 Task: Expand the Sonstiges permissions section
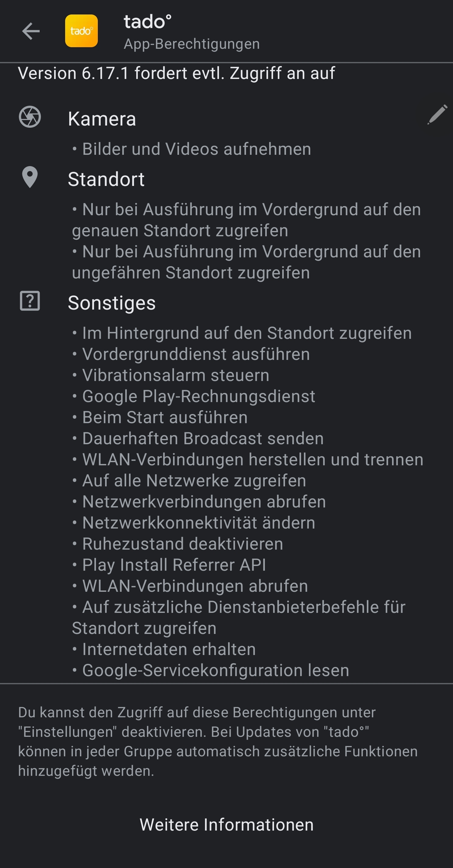coord(112,303)
